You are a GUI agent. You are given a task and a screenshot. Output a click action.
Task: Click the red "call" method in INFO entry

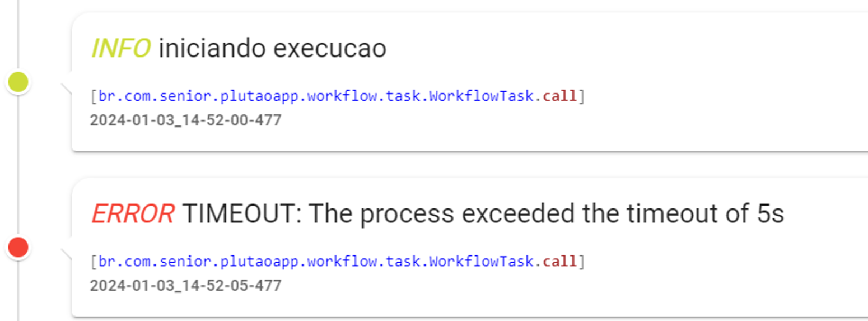tap(559, 96)
